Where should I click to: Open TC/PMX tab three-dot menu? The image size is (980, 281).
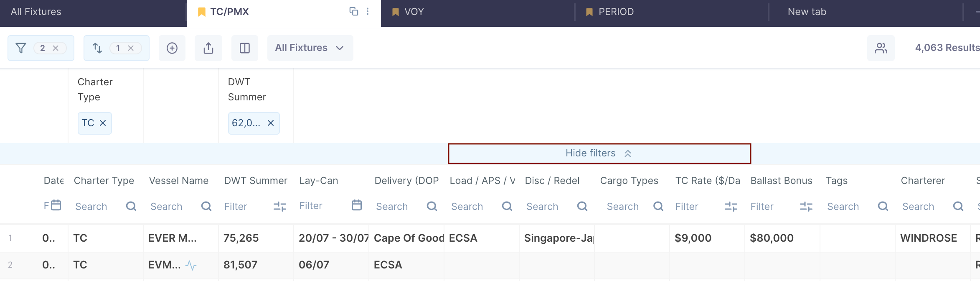pos(368,11)
